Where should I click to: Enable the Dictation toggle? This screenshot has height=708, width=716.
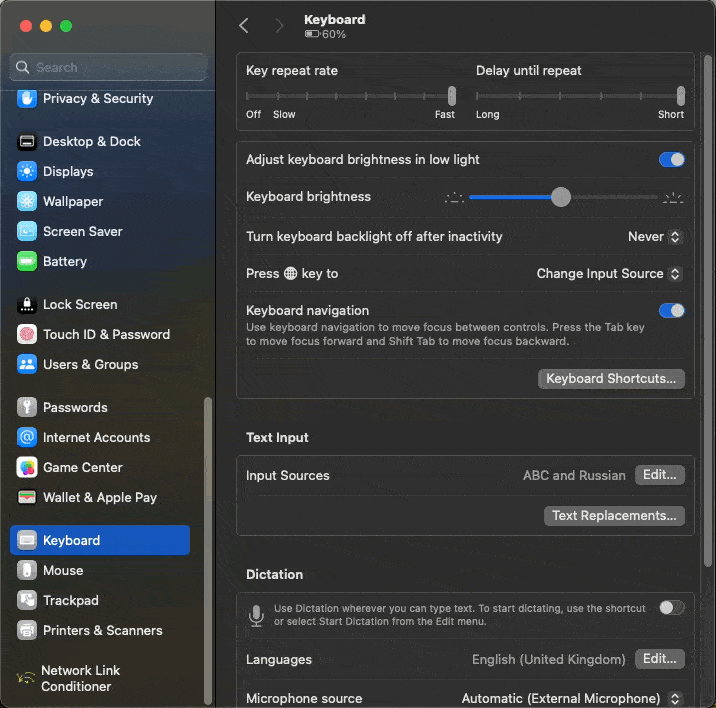671,607
